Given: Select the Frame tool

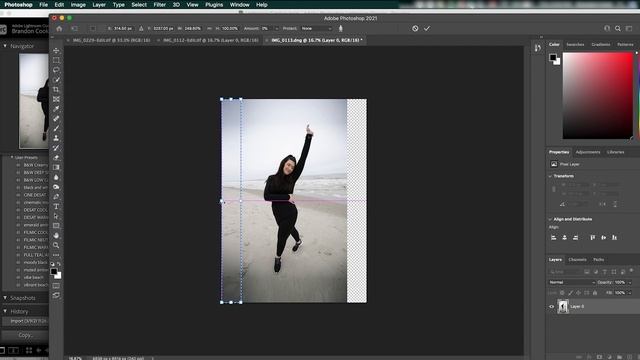Looking at the screenshot, I should [x=56, y=99].
